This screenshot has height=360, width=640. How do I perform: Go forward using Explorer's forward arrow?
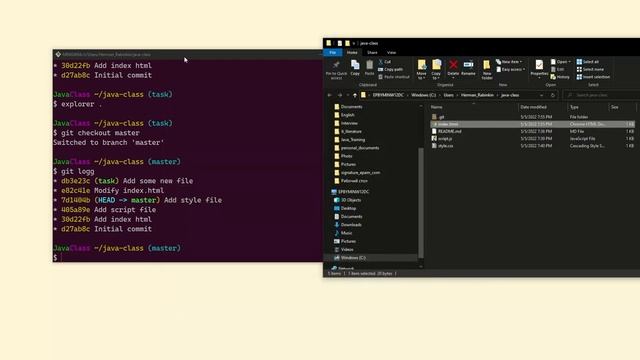(340, 95)
